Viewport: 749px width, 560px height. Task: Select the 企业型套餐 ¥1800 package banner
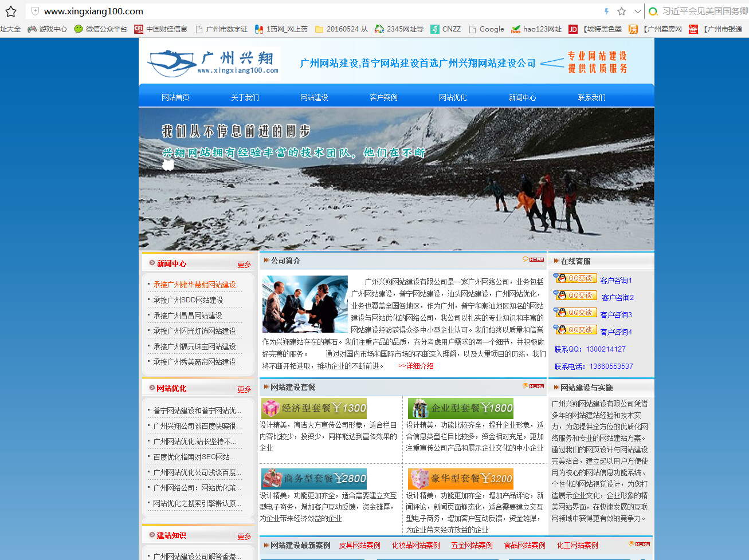pyautogui.click(x=461, y=408)
